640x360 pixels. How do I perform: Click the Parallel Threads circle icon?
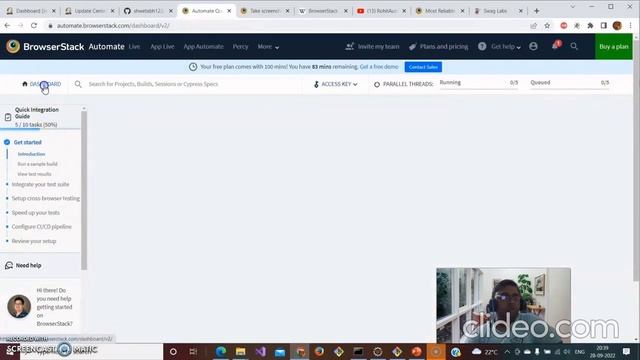(x=377, y=84)
